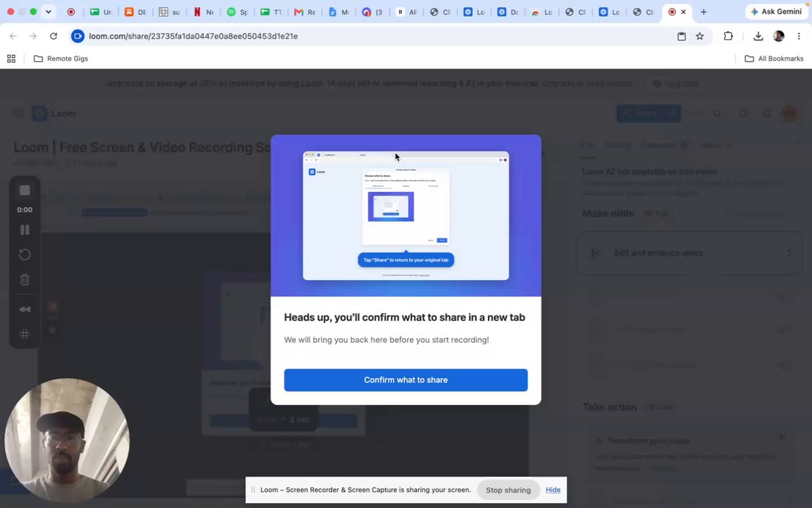
Task: Open the All Bookmarks folder
Action: tap(774, 59)
